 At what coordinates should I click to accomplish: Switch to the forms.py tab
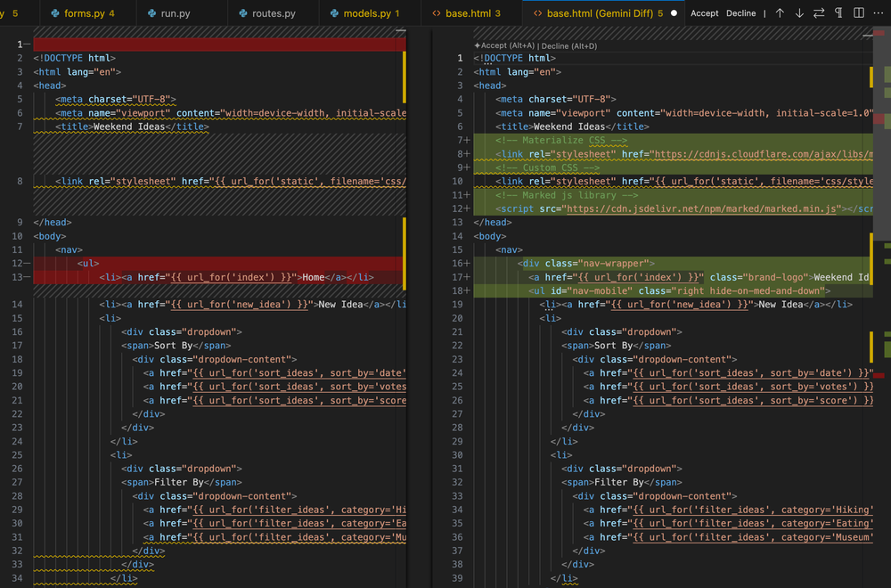88,13
